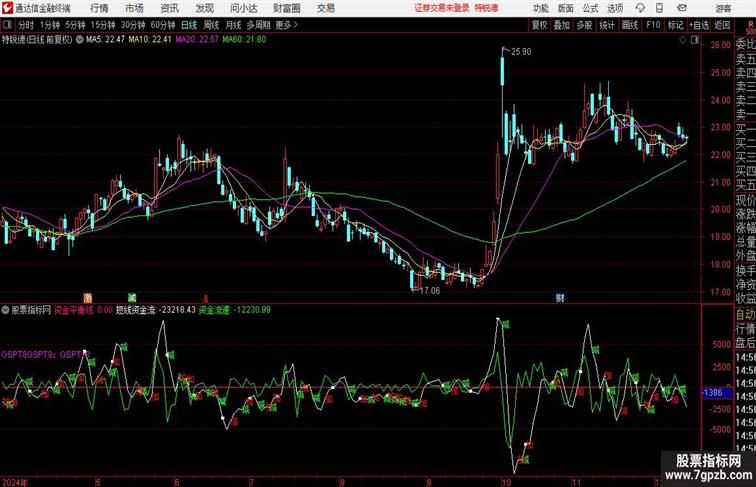Switch to the 1分钟 period tab

point(50,25)
